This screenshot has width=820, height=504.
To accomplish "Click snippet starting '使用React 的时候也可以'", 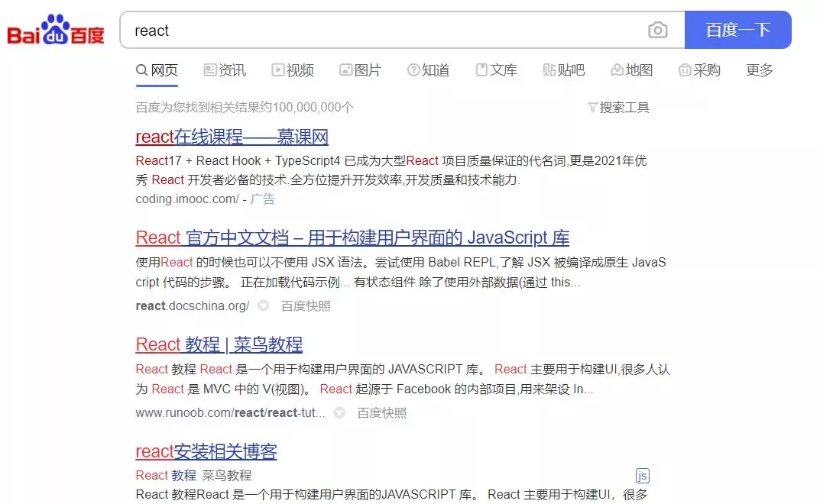I will [x=400, y=272].
